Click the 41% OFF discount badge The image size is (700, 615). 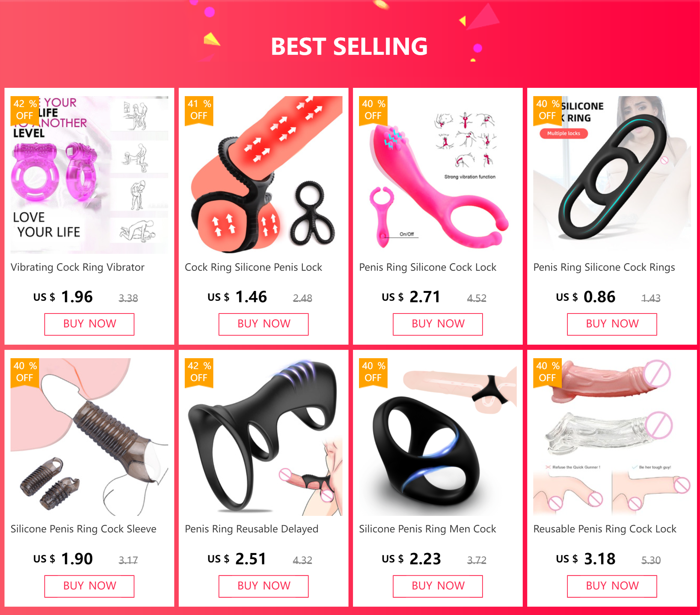click(x=199, y=110)
